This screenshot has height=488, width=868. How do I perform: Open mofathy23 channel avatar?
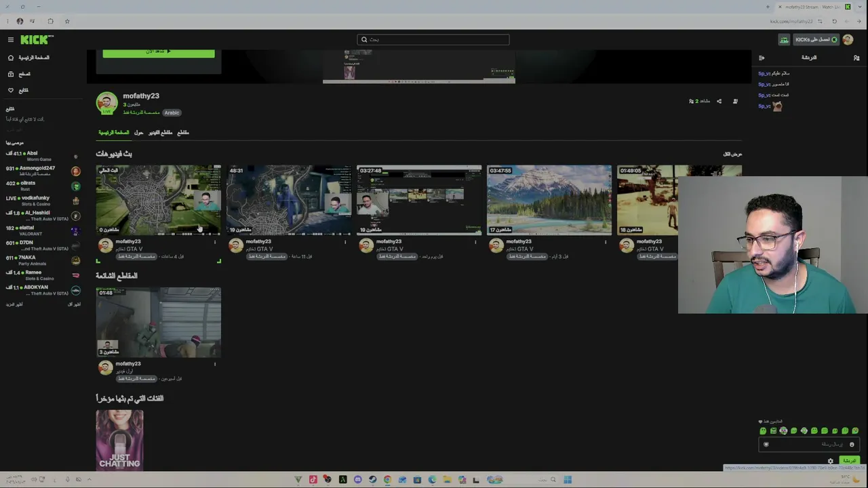coord(106,103)
